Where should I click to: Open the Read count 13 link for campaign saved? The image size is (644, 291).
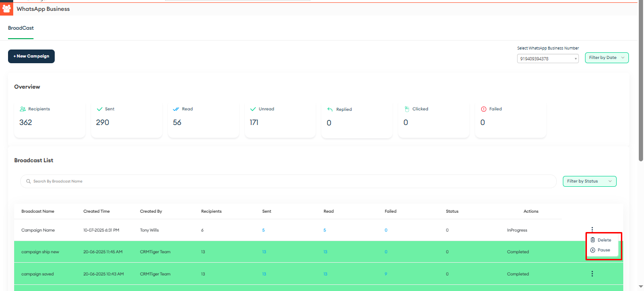pos(326,274)
